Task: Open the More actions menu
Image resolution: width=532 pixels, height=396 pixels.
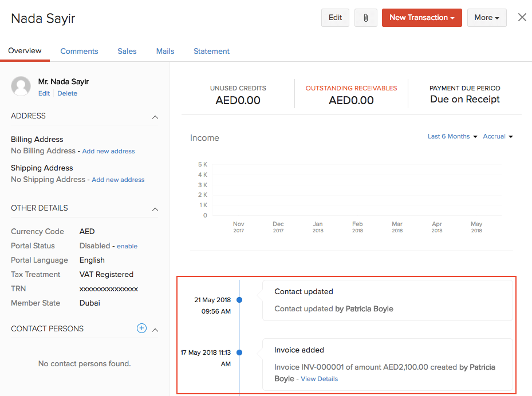Action: pyautogui.click(x=486, y=18)
